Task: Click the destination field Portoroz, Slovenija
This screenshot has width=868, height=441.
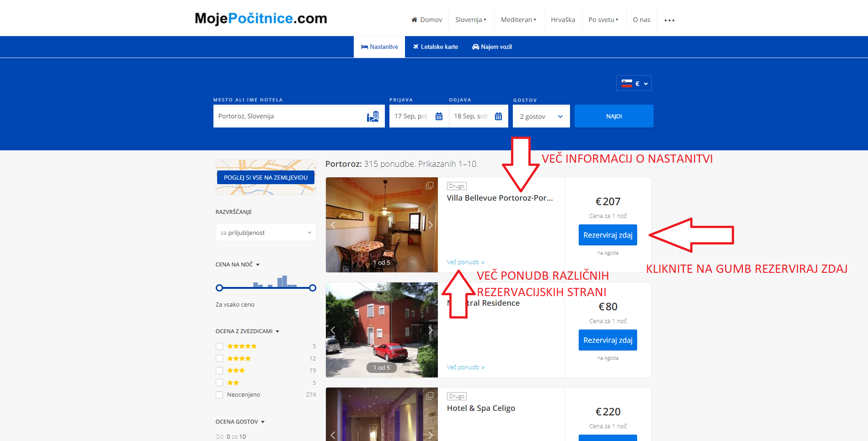Action: 299,116
